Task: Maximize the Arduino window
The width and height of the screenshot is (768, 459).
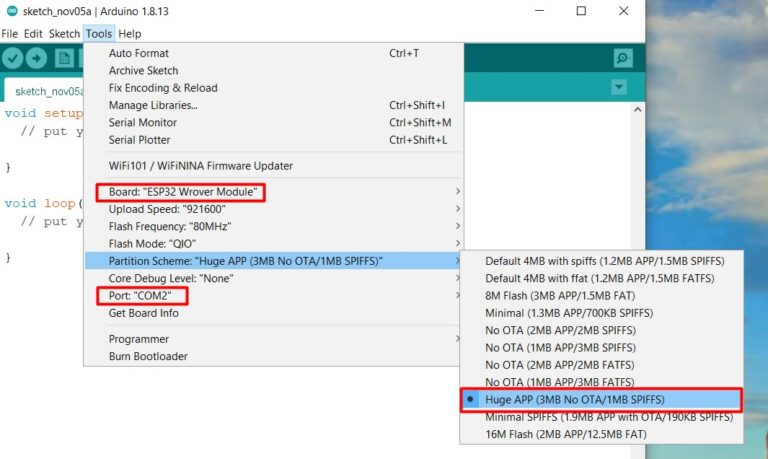Action: pyautogui.click(x=581, y=11)
